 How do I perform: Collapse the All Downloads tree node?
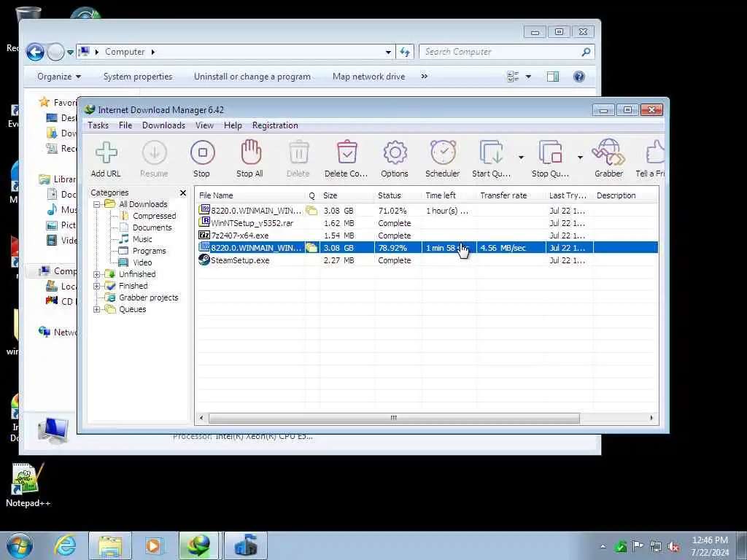(97, 204)
